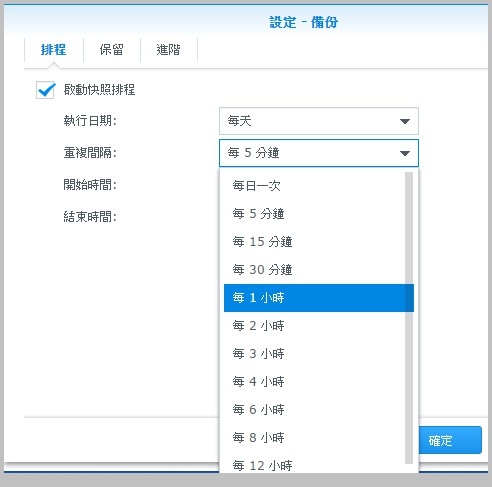Open the 進階 tab
This screenshot has width=492, height=487.
coord(169,50)
